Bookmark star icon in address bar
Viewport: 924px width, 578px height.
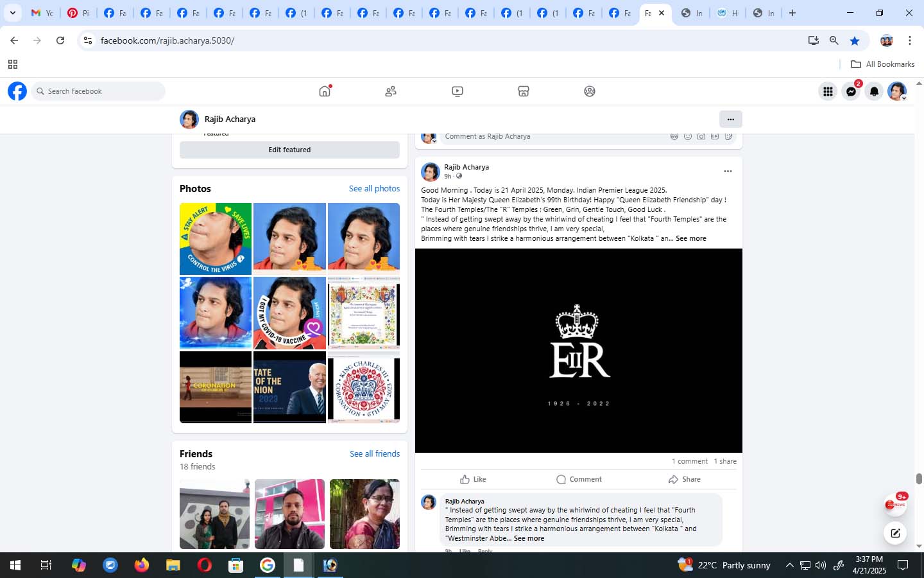(855, 40)
